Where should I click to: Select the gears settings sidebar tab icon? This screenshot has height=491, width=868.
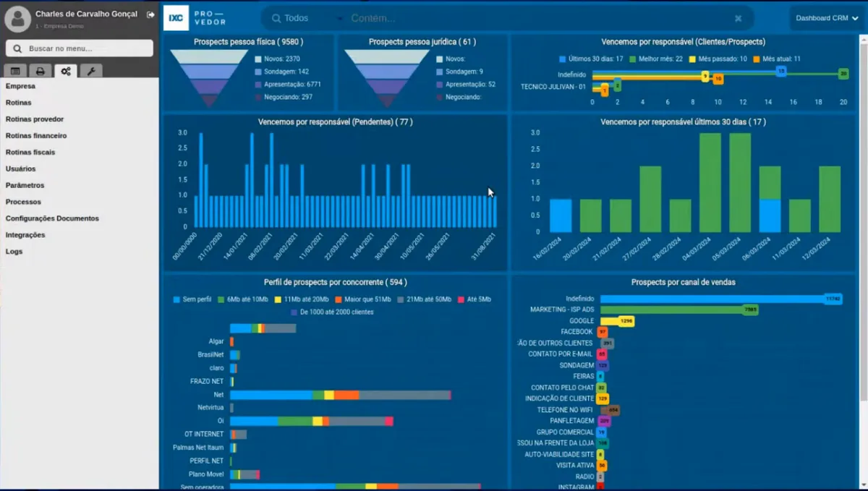pyautogui.click(x=65, y=71)
